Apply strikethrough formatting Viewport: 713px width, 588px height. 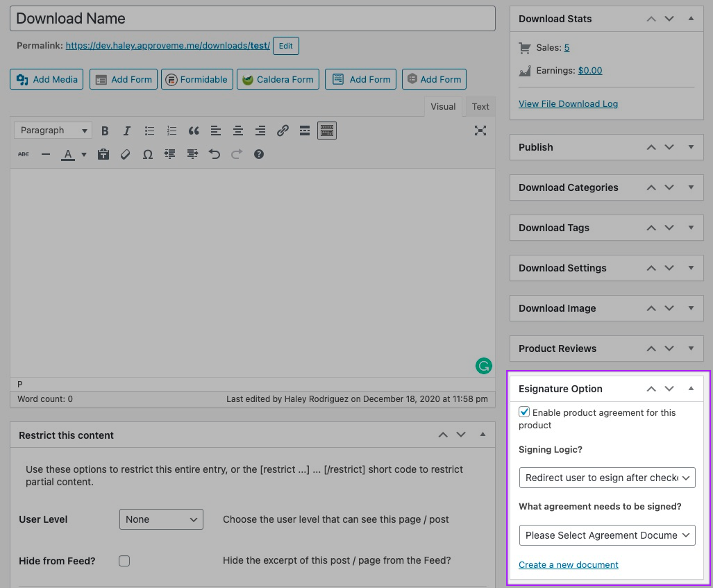pyautogui.click(x=23, y=153)
